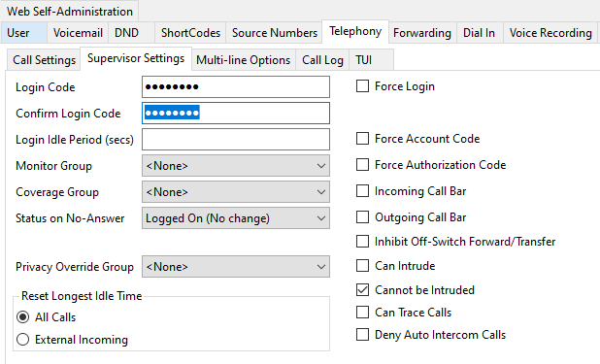
Task: Enable Force Account Code checkbox
Action: [x=362, y=138]
